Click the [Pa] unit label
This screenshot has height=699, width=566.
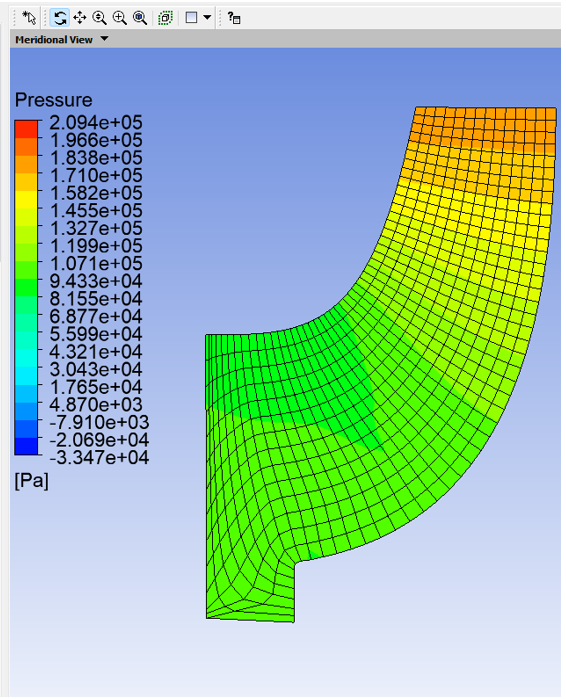[32, 481]
